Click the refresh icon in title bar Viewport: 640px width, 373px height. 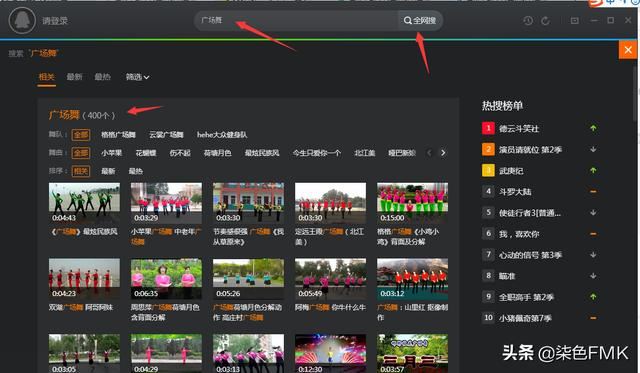point(546,20)
